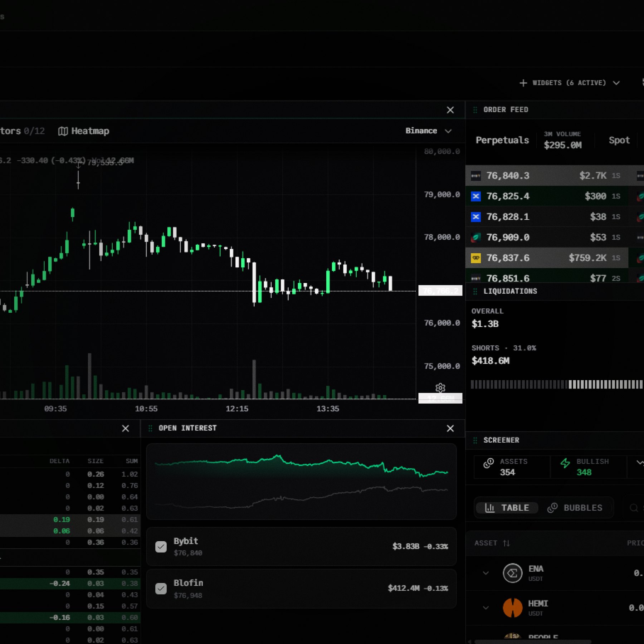
Task: Select the TABLE view in Screener
Action: (x=507, y=508)
